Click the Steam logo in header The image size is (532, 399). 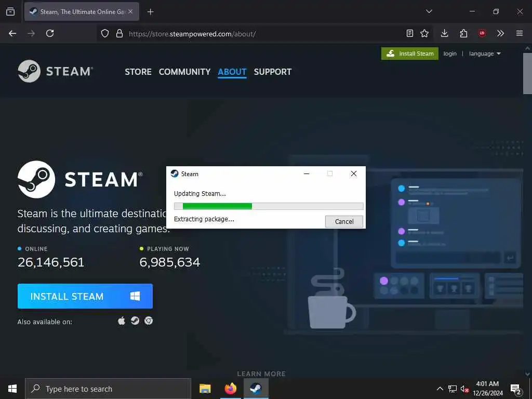(55, 71)
